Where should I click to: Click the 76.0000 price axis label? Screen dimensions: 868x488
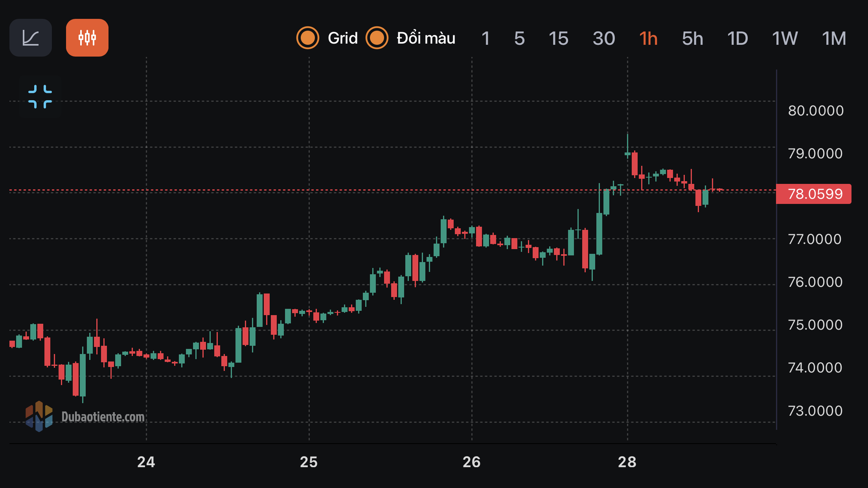click(815, 282)
